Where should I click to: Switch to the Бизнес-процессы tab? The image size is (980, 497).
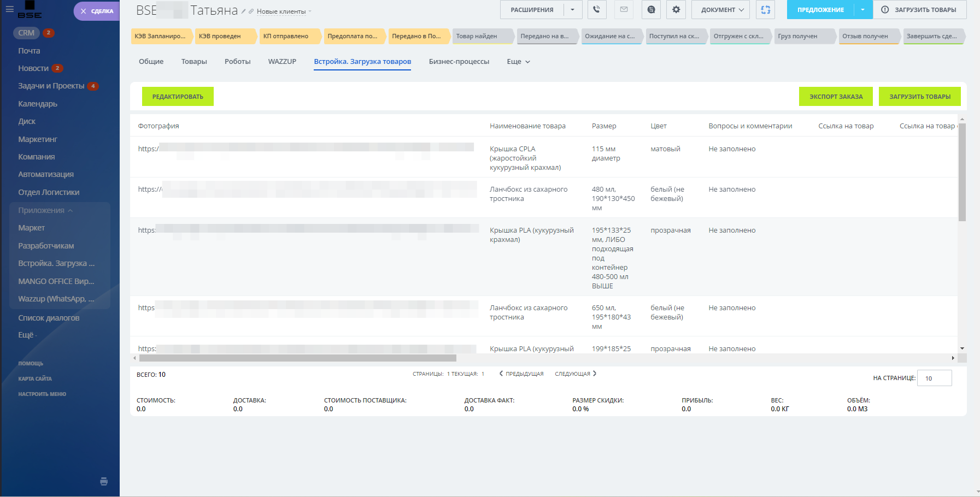[459, 62]
